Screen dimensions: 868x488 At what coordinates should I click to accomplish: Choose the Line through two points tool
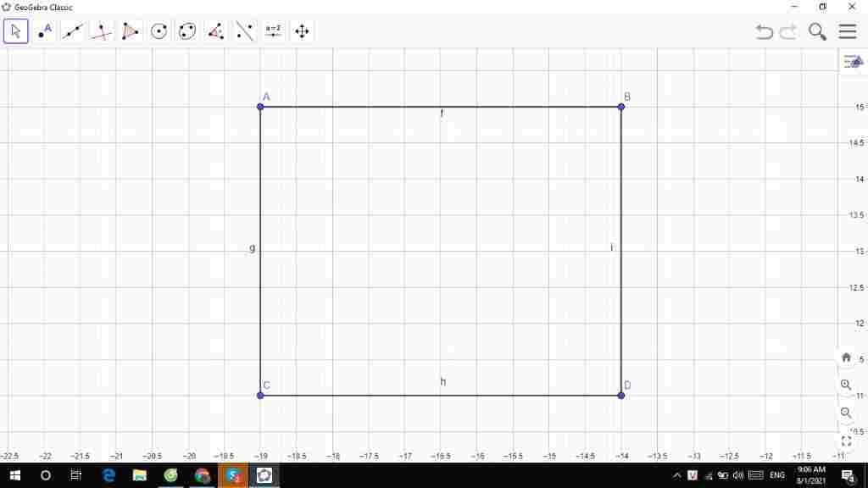tap(73, 32)
